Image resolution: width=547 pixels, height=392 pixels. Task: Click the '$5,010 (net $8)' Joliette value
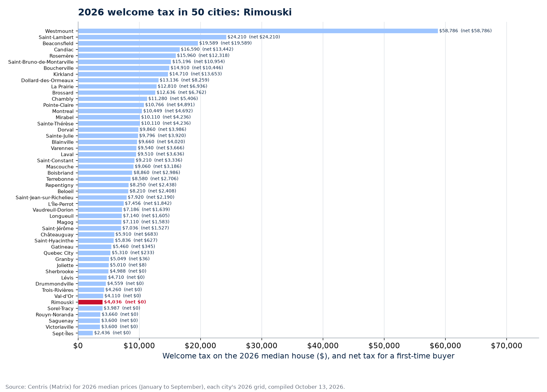click(x=128, y=265)
